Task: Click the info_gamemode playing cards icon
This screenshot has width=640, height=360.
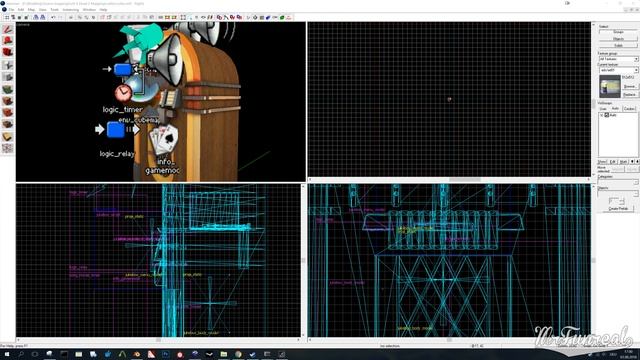Action: pyautogui.click(x=164, y=140)
